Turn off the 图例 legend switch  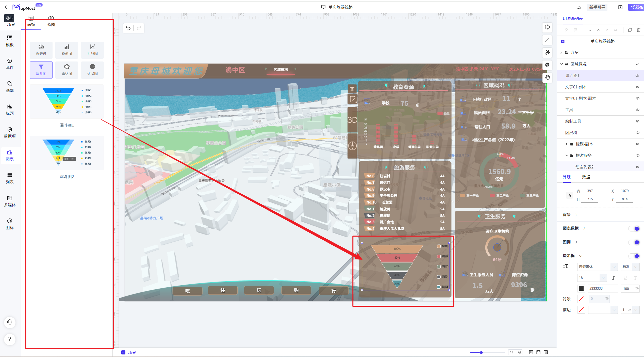[634, 242]
